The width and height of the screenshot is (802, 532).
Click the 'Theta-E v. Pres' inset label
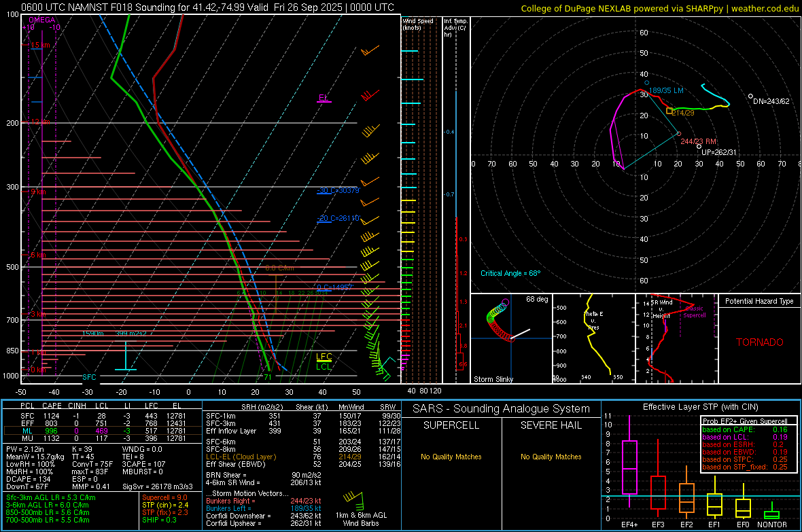(593, 321)
